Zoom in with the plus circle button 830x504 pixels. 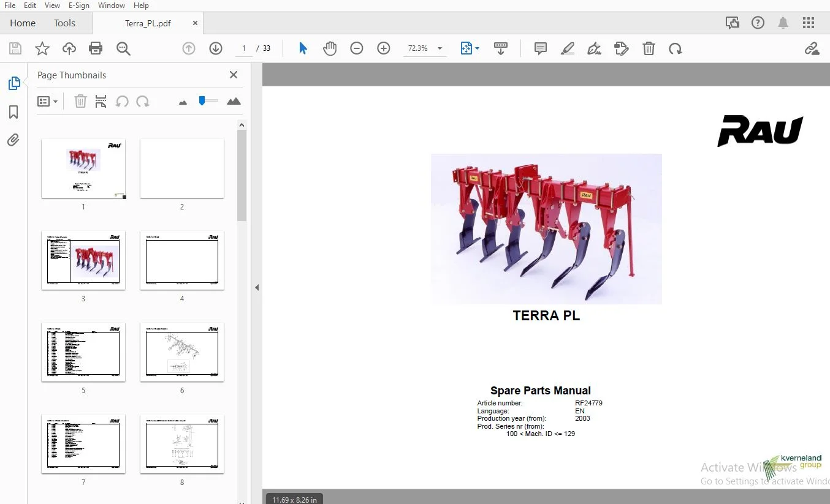click(384, 48)
